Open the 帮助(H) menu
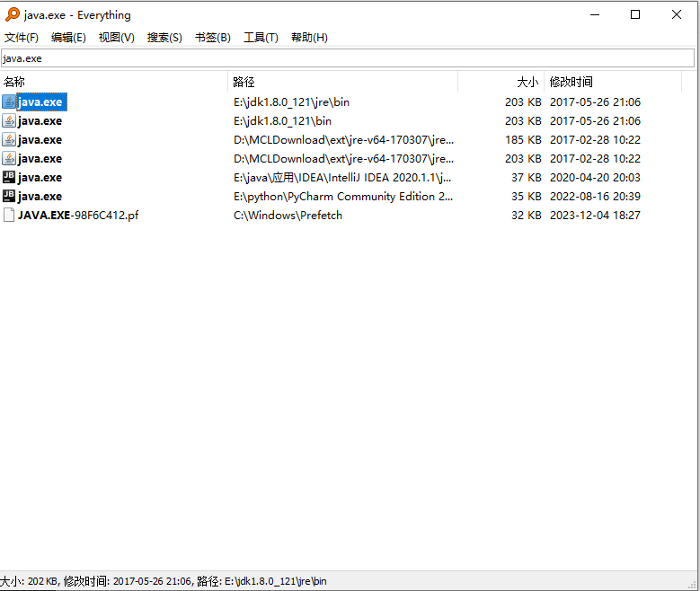Image resolution: width=700 pixels, height=591 pixels. point(309,38)
